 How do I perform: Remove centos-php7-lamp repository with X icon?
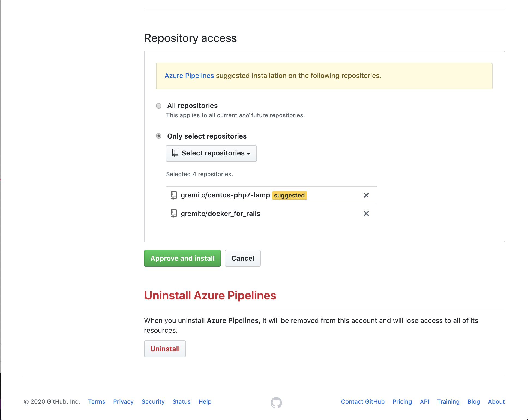pos(366,195)
